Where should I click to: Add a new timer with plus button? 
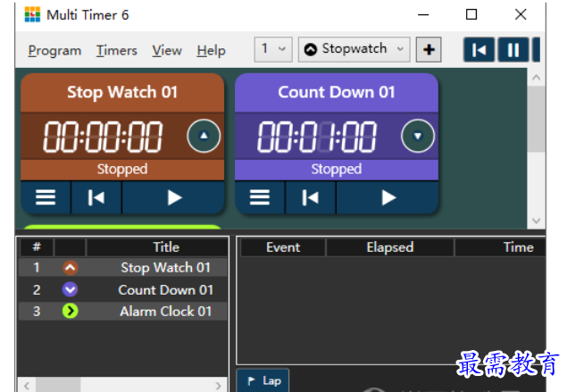point(429,49)
